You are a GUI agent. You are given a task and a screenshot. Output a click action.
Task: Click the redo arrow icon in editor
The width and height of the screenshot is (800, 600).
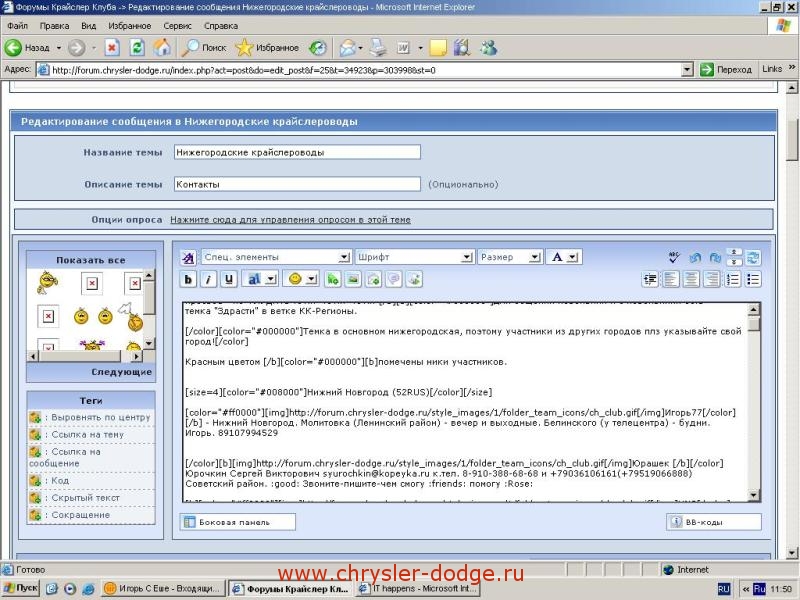(715, 257)
